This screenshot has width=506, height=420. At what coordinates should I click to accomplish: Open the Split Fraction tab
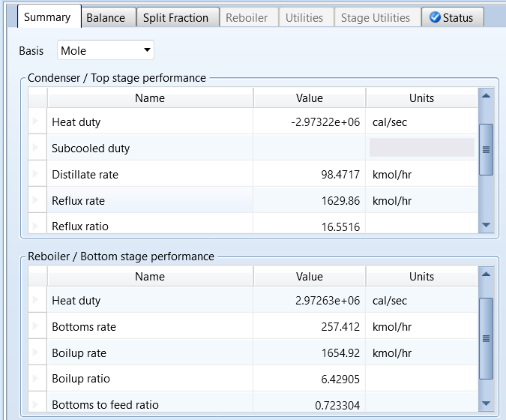tap(178, 17)
